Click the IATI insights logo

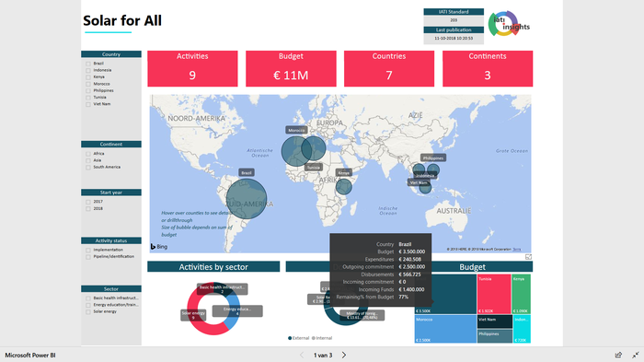[509, 24]
